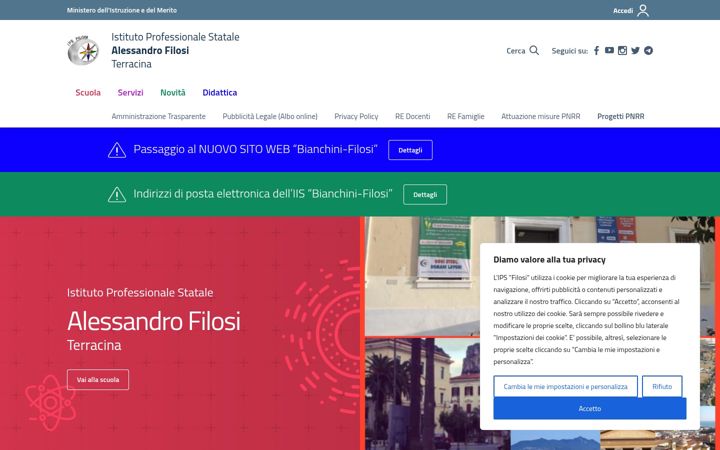Click 'Diamo valore alla tua privacy' heading

[x=549, y=259]
